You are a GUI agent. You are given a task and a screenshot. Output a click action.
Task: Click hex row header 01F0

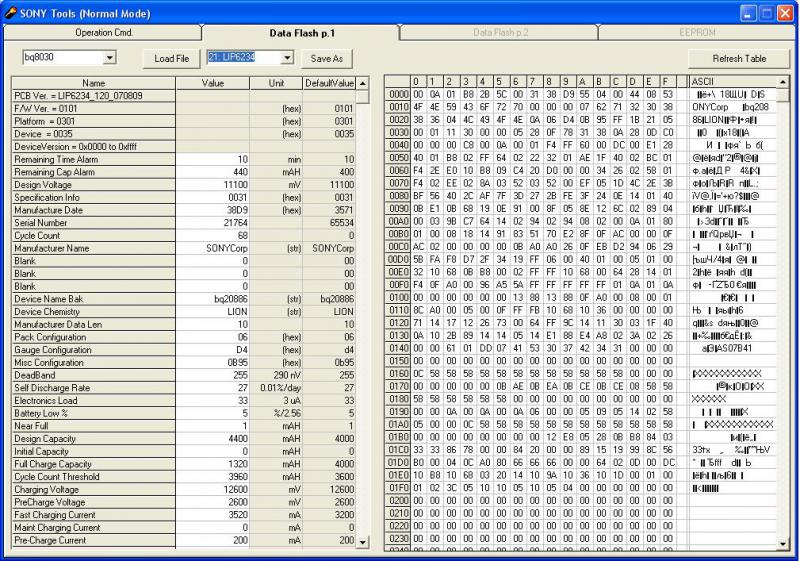(x=398, y=488)
